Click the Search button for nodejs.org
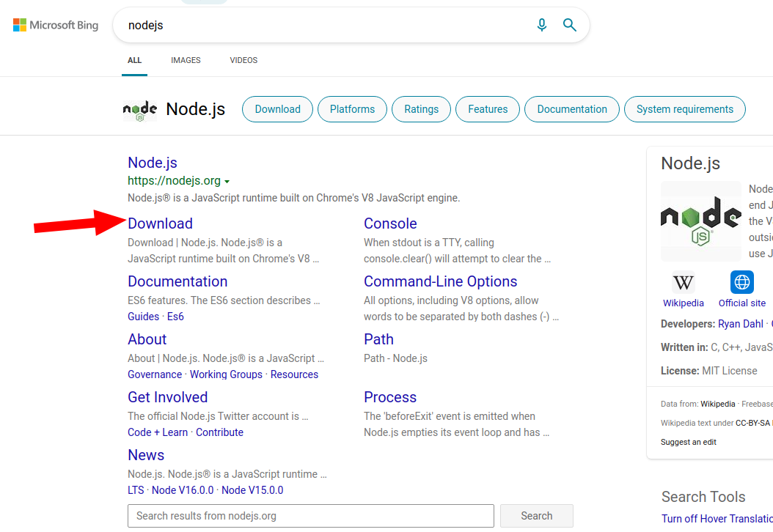This screenshot has height=532, width=773. (x=536, y=516)
